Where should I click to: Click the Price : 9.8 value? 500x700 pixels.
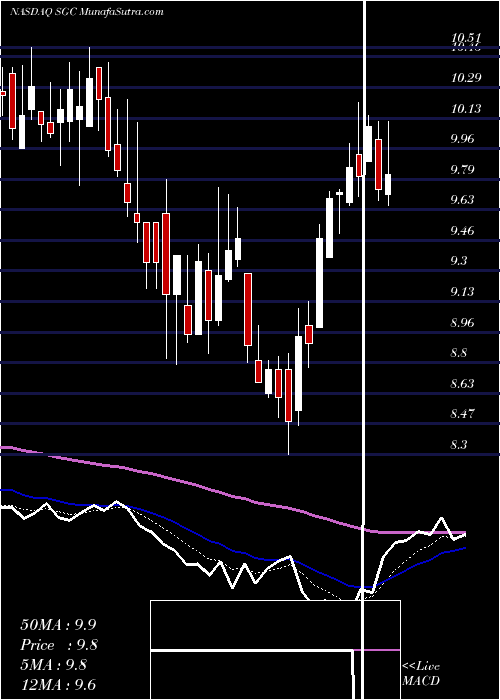(58, 645)
